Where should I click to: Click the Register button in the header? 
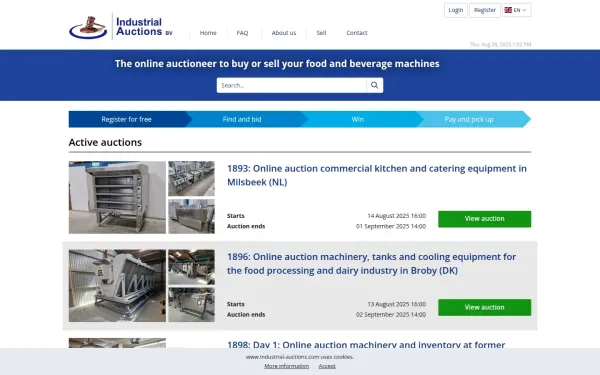coord(485,10)
